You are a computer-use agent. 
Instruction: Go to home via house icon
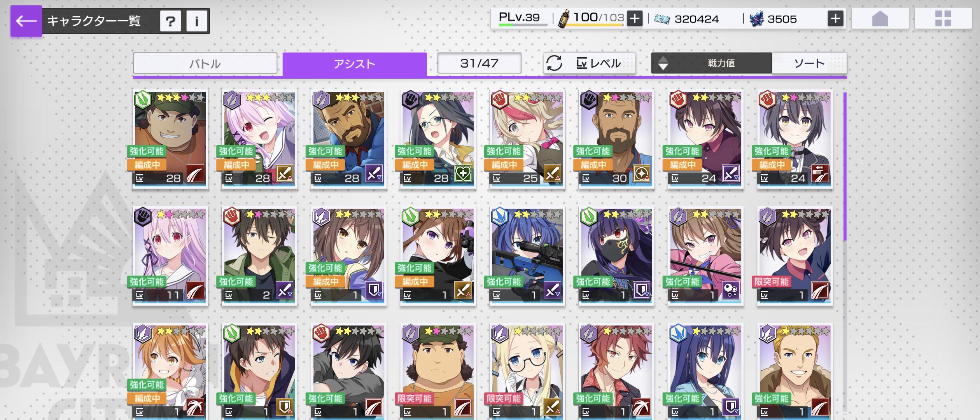coord(880,19)
